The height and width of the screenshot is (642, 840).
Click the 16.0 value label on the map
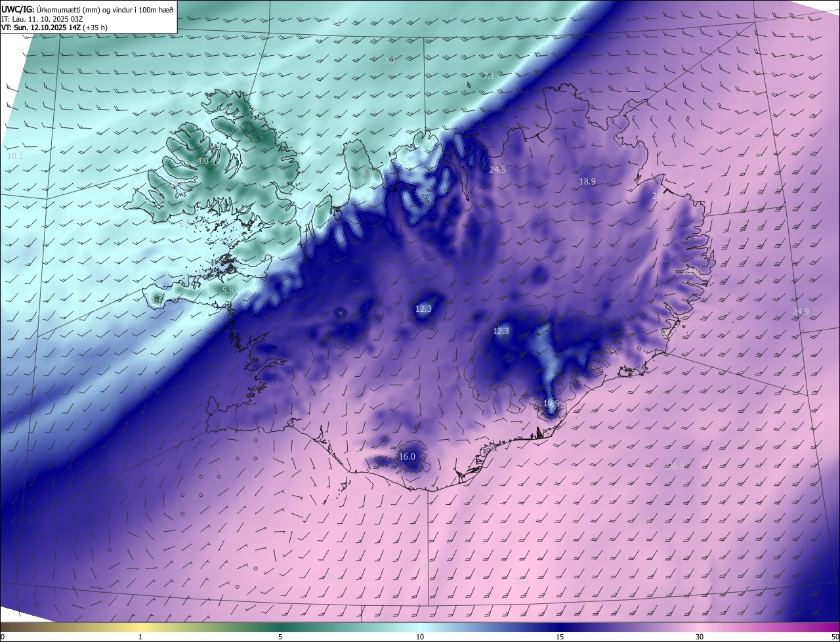coord(407,456)
